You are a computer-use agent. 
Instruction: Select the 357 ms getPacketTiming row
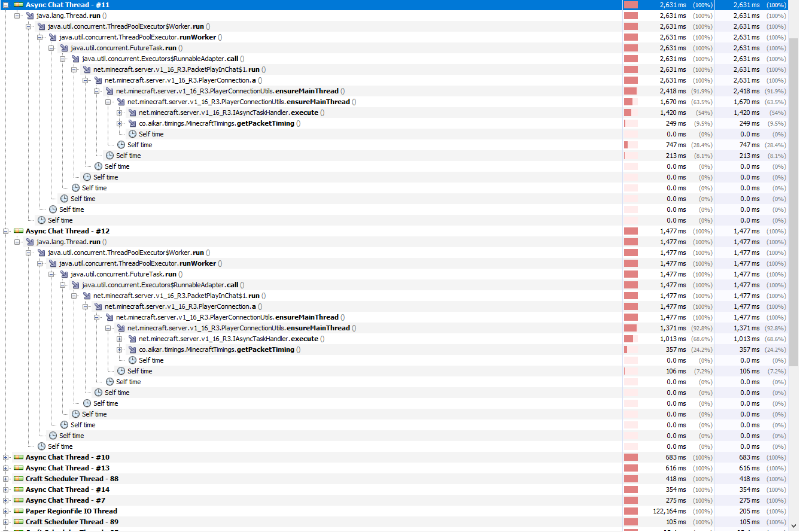(394, 349)
